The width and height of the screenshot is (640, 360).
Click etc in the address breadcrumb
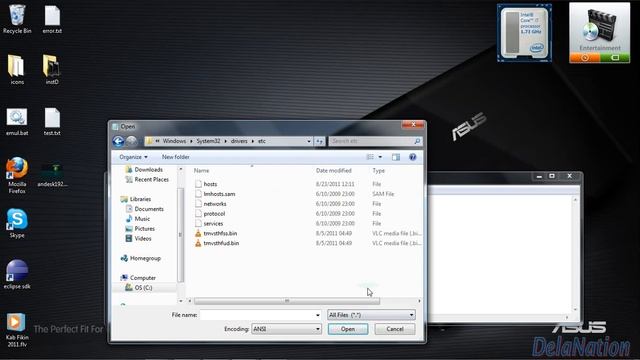coord(262,141)
